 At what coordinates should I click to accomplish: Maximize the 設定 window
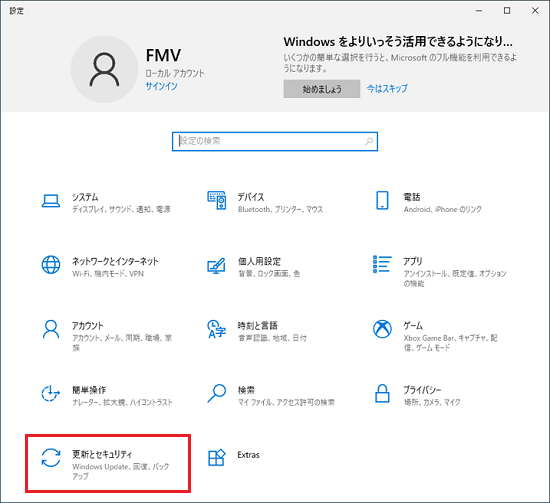coord(507,11)
